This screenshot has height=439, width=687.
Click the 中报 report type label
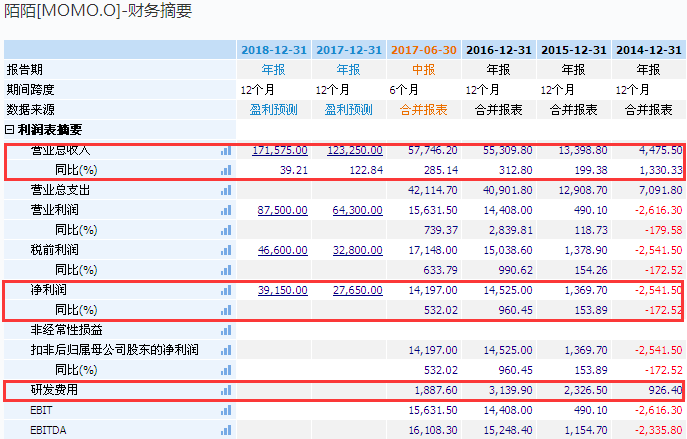pyautogui.click(x=424, y=70)
